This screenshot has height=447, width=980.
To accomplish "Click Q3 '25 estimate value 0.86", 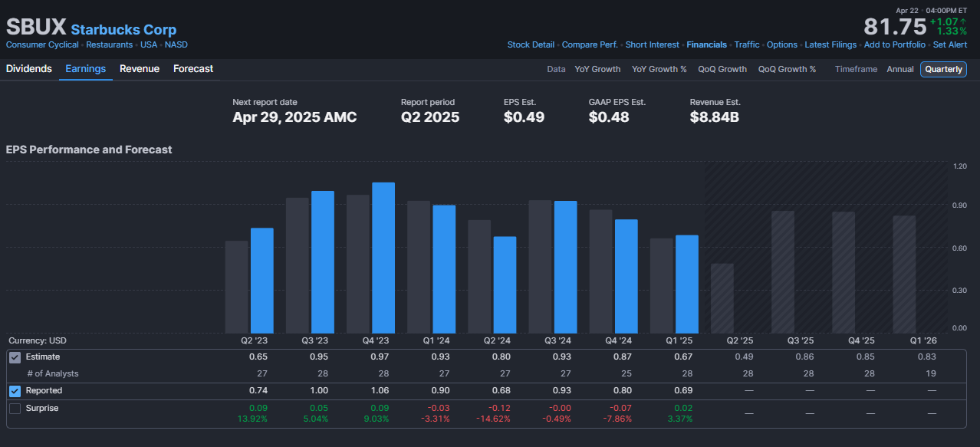I will (806, 357).
